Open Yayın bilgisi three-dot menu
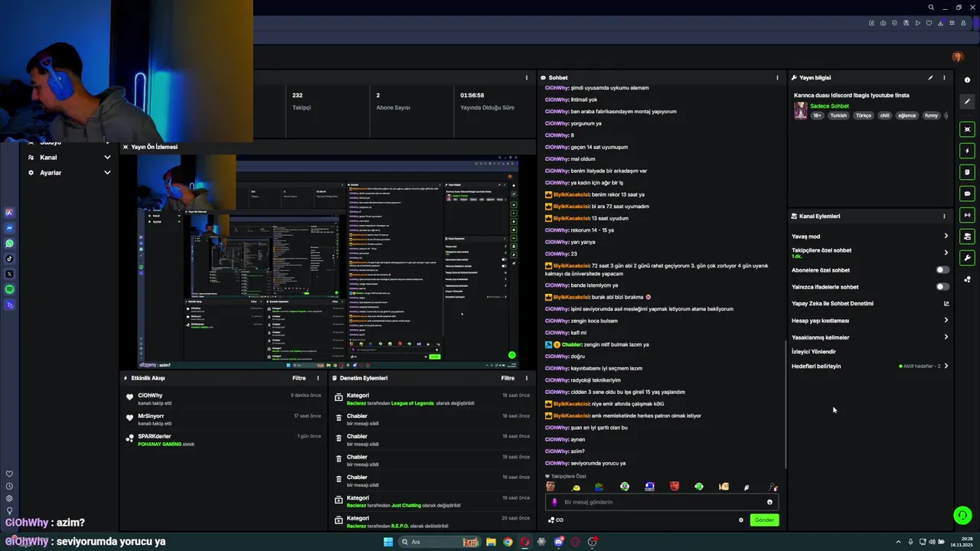This screenshot has width=980, height=551. (x=944, y=77)
